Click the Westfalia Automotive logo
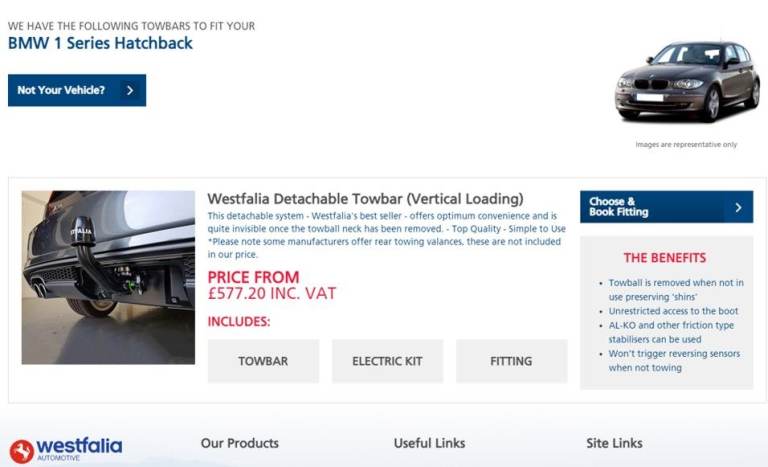Image resolution: width=768 pixels, height=467 pixels. tap(66, 448)
